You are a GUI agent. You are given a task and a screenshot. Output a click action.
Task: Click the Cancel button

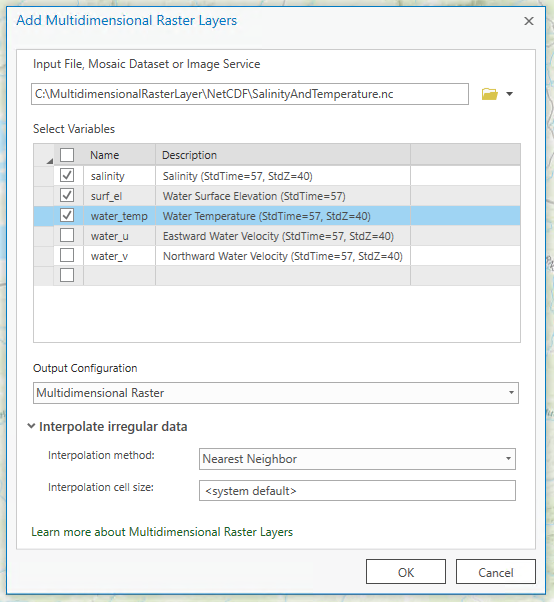(x=496, y=572)
